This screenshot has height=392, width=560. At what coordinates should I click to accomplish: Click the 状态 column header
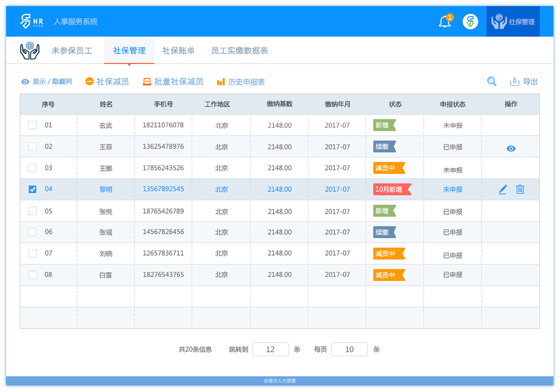pos(395,104)
